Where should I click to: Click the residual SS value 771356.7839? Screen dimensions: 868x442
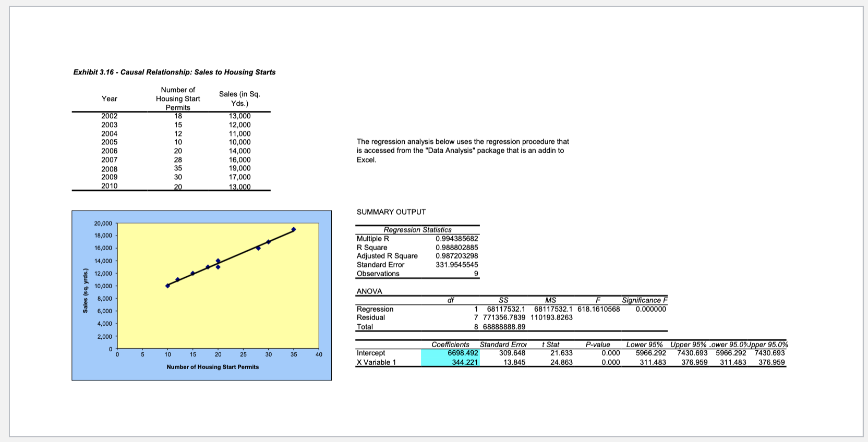[504, 317]
